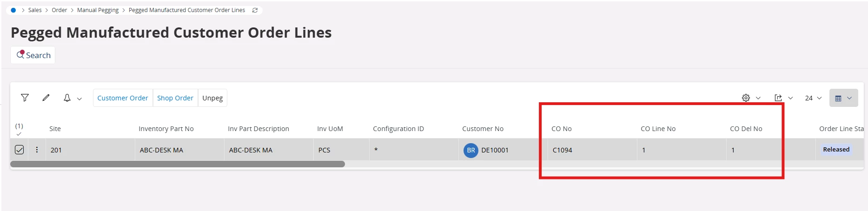Viewport: 868px width, 211px height.
Task: Expand the settings gear dropdown arrow
Action: 758,98
